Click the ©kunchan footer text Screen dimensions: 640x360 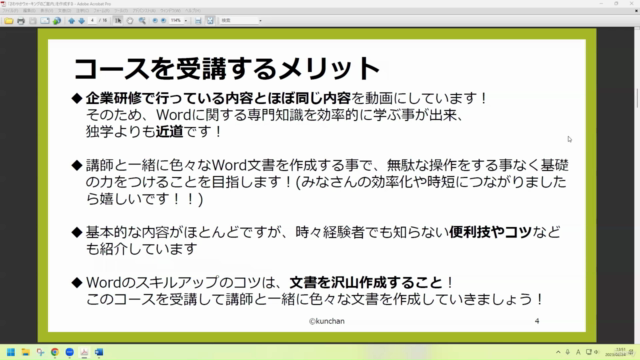pos(327,321)
